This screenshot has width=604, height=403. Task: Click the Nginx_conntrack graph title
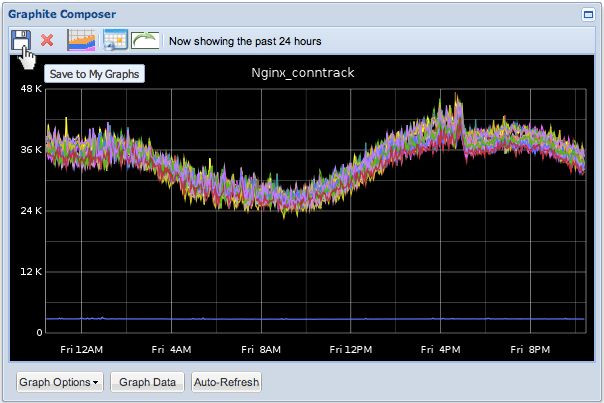(303, 73)
